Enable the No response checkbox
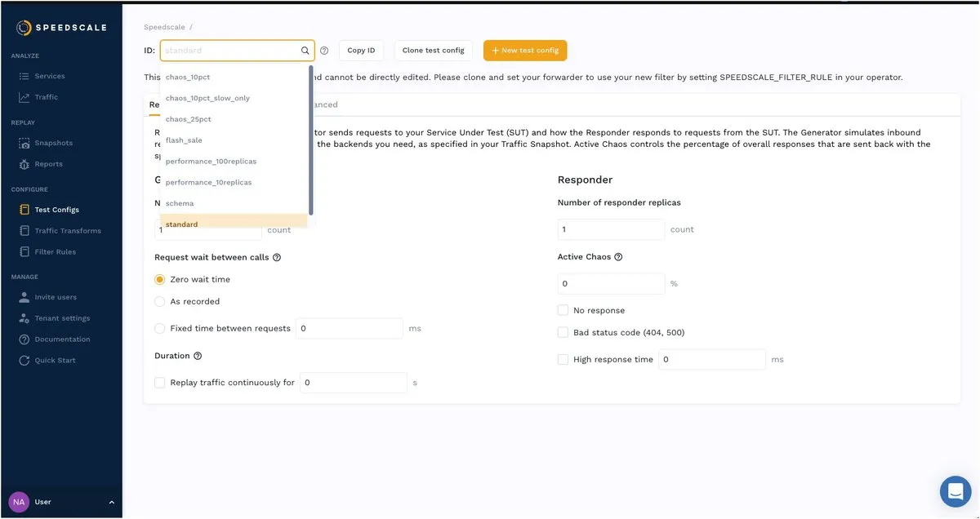The image size is (980, 519). (563, 310)
